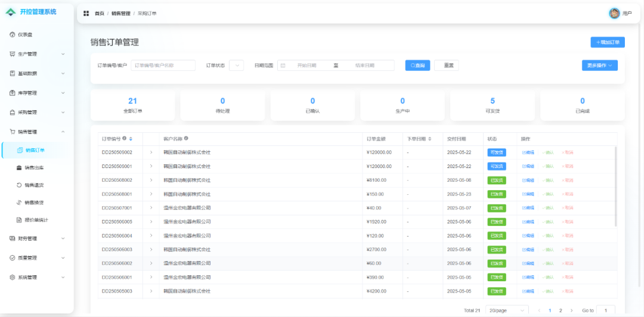
Task: Click the table vertical scrollbar
Action: click(615, 187)
